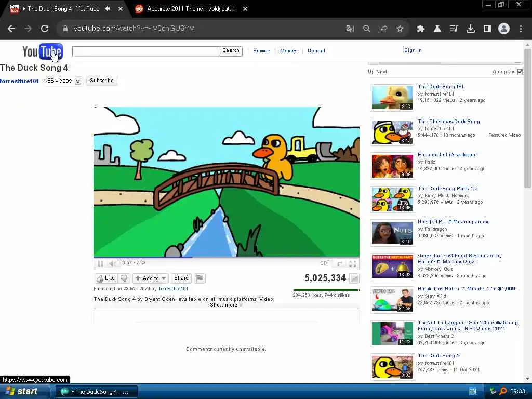Click the Search button

231,51
